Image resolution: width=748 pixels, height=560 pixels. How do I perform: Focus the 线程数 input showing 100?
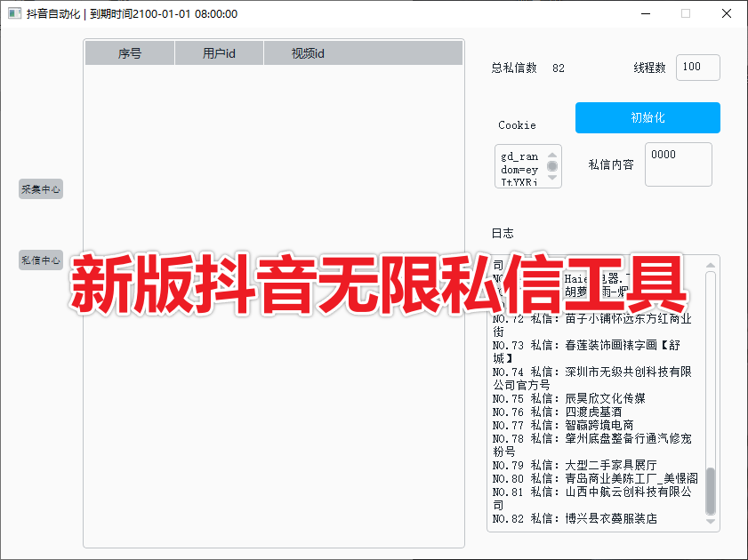tap(698, 68)
